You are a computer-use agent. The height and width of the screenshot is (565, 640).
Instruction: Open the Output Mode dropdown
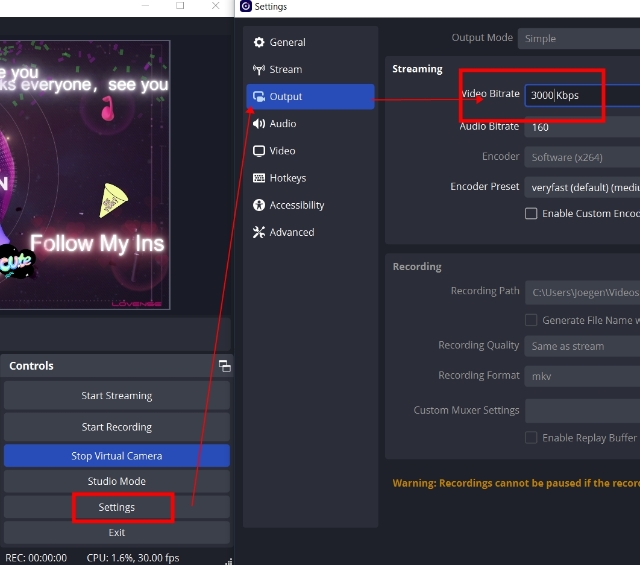[x=578, y=38]
